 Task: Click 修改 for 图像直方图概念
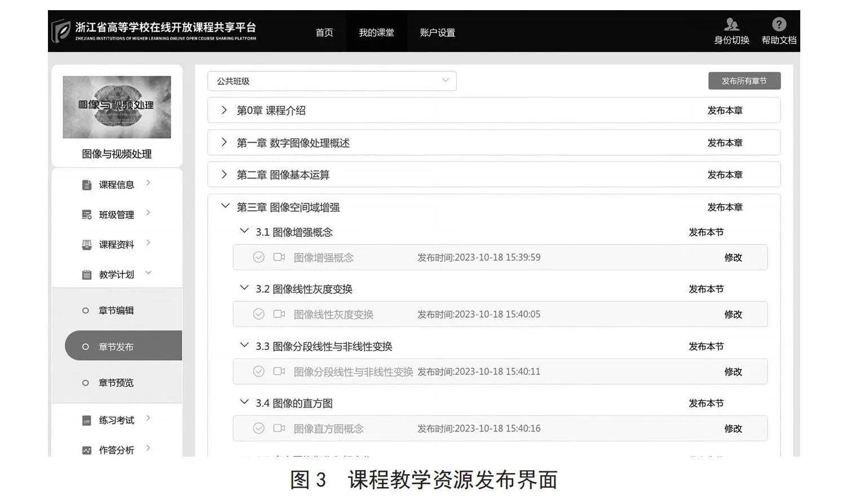point(733,429)
